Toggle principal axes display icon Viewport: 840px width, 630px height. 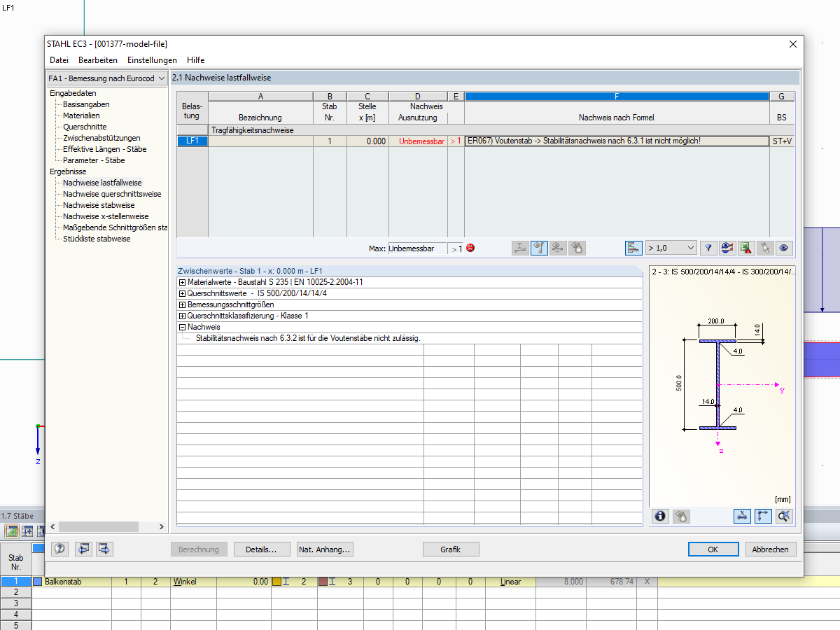pos(763,516)
